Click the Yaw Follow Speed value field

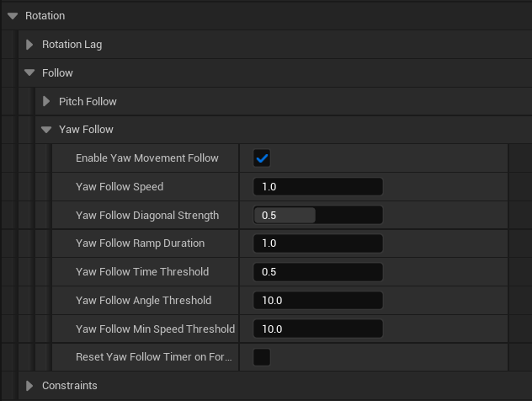click(x=318, y=187)
